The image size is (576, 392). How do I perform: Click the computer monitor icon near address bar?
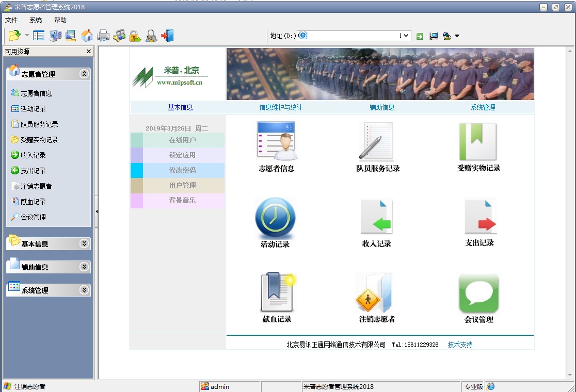pyautogui.click(x=434, y=36)
